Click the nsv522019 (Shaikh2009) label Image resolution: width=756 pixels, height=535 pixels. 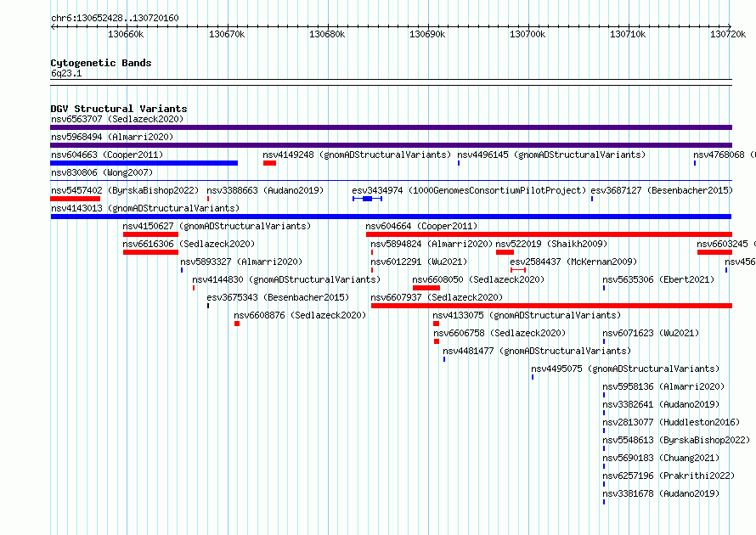[x=551, y=244]
